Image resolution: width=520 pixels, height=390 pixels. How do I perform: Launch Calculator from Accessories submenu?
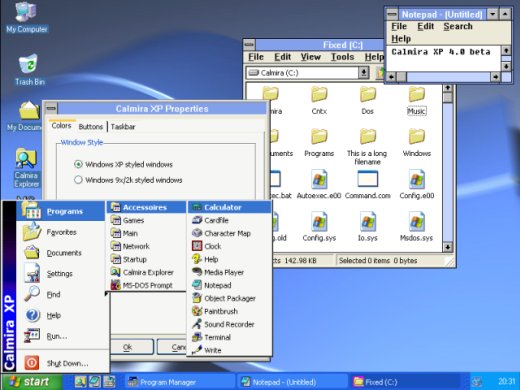point(230,207)
